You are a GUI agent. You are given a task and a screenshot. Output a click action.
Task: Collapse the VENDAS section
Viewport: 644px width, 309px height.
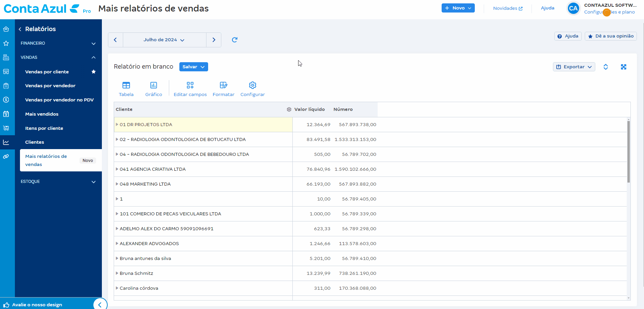[x=58, y=57]
